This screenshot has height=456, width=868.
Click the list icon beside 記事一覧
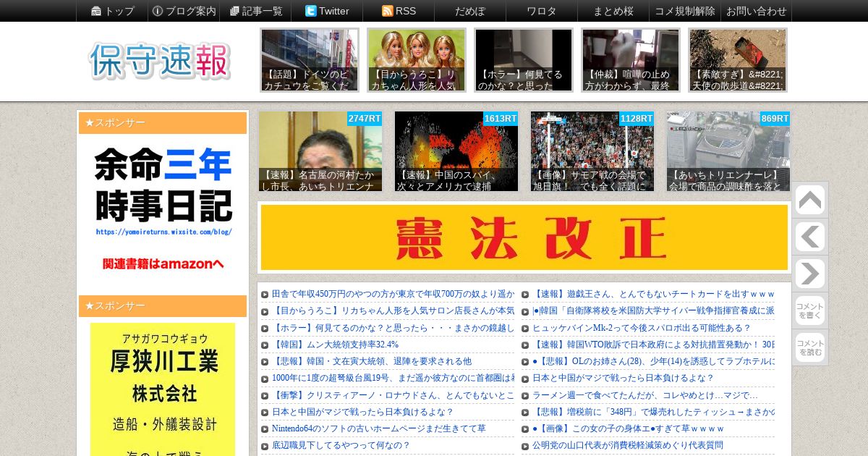(x=234, y=11)
